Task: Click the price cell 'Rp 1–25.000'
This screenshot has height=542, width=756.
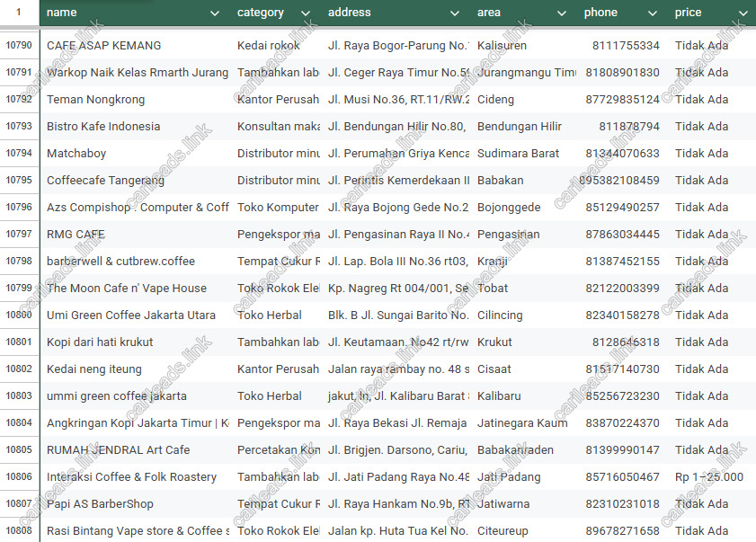Action: 708,477
